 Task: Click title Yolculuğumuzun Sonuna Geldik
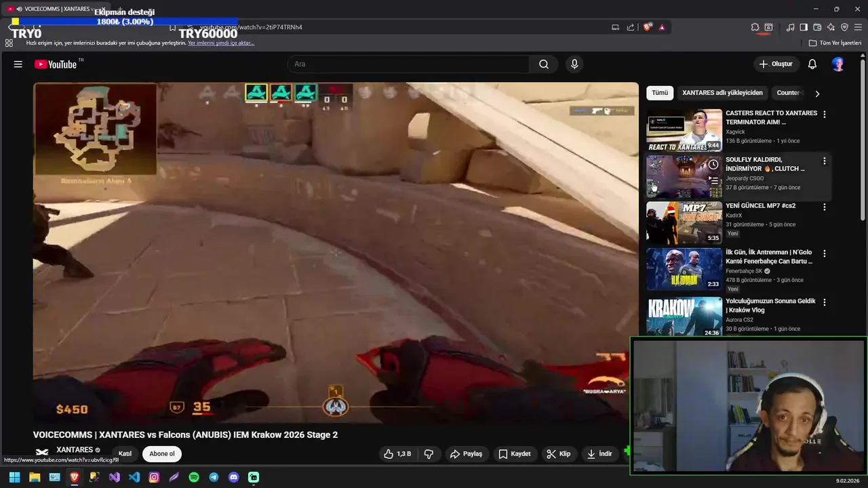(770, 306)
